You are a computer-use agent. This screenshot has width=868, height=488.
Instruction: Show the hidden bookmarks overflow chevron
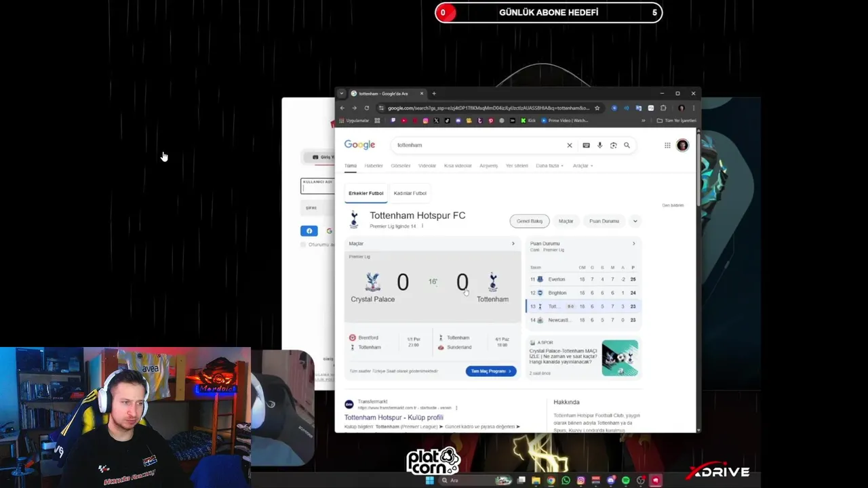click(644, 121)
